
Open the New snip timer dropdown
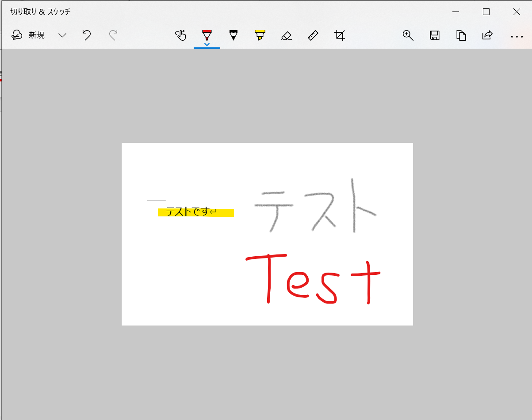pyautogui.click(x=62, y=35)
